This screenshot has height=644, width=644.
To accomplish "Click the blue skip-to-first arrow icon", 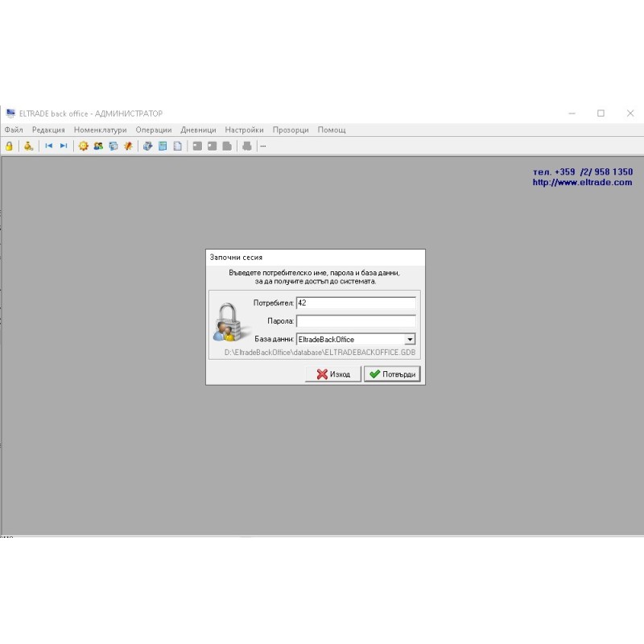I will [49, 146].
